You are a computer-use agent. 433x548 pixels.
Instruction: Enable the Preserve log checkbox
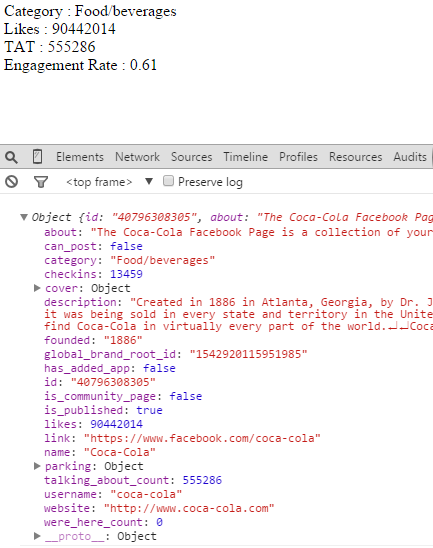click(x=168, y=181)
